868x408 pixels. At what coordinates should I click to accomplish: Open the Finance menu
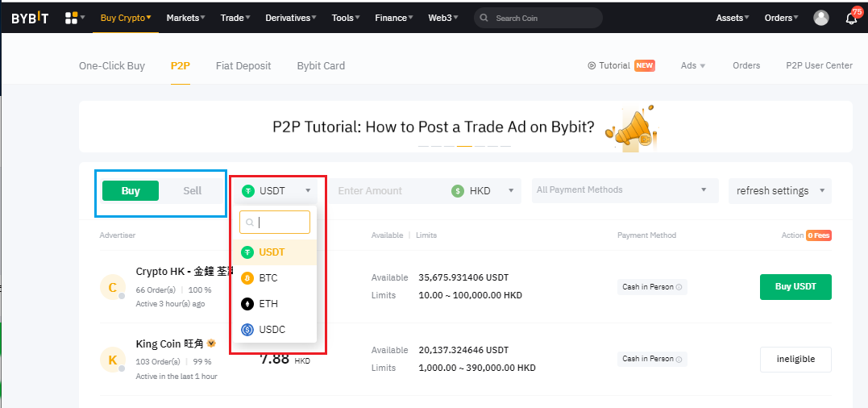point(394,18)
